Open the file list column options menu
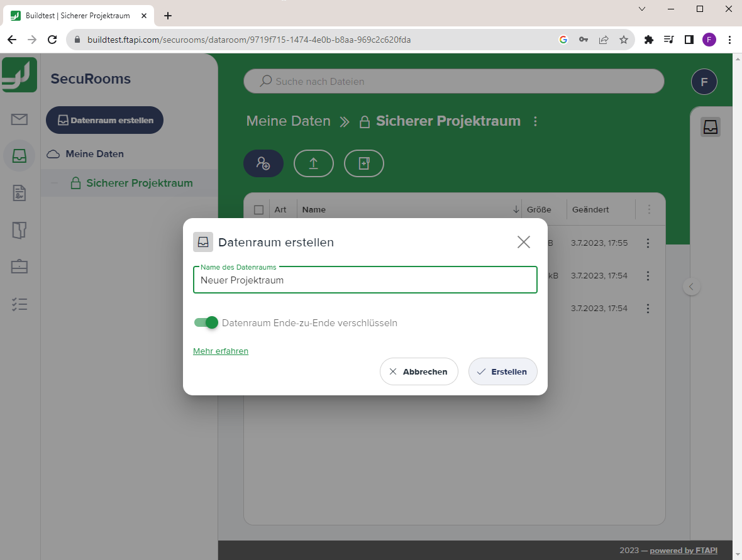Viewport: 742px width, 560px height. pos(650,209)
